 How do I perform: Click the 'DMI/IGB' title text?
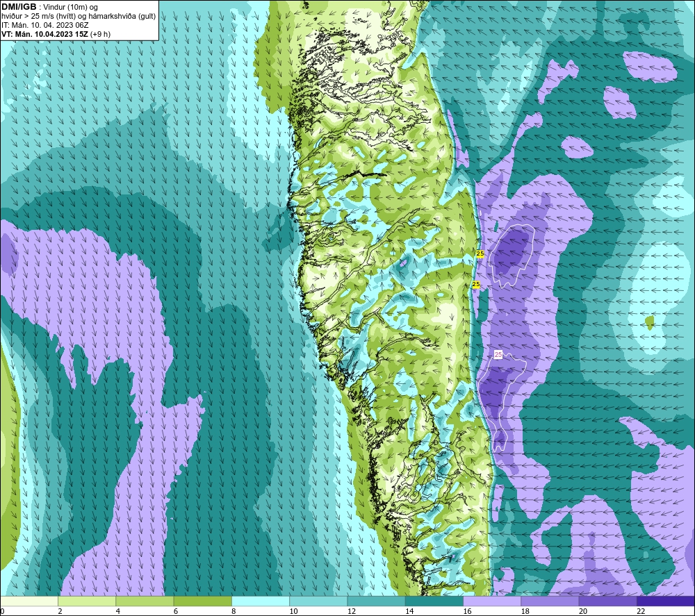19,7
